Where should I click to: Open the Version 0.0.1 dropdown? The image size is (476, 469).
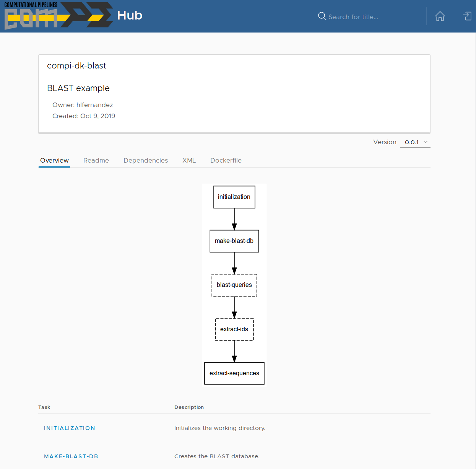pyautogui.click(x=415, y=142)
